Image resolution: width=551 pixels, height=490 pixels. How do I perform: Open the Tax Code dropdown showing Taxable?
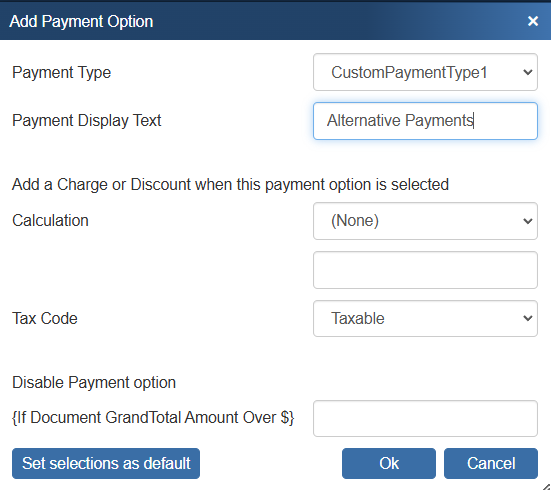tap(425, 318)
